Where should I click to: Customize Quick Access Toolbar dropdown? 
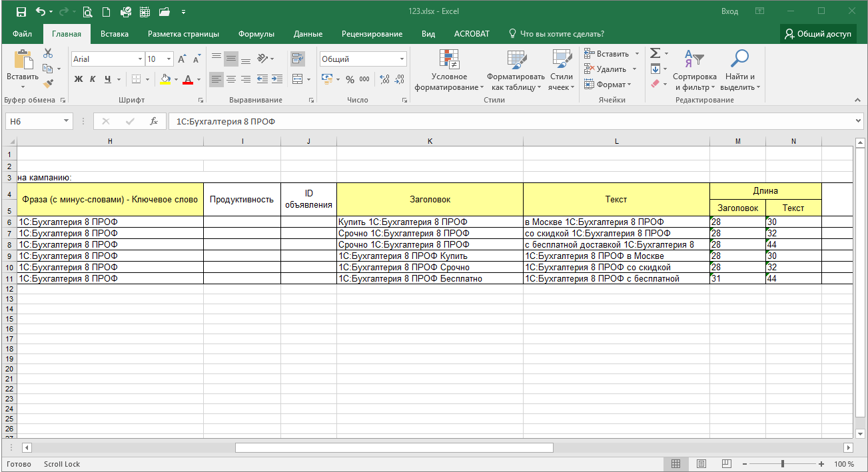tap(183, 12)
